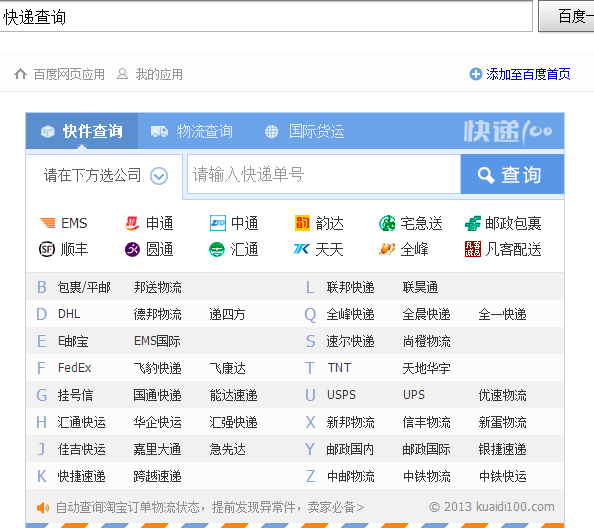This screenshot has height=528, width=594.
Task: Select 递四方 courier
Action: click(x=227, y=314)
